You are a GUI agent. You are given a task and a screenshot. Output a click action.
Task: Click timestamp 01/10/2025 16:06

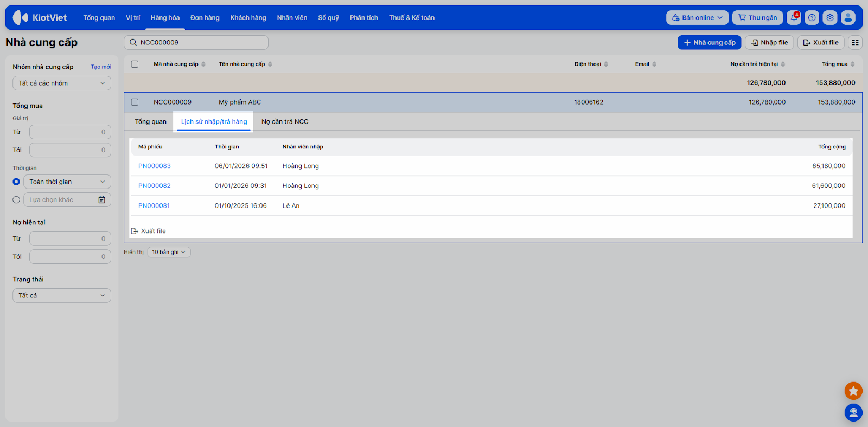coord(241,206)
